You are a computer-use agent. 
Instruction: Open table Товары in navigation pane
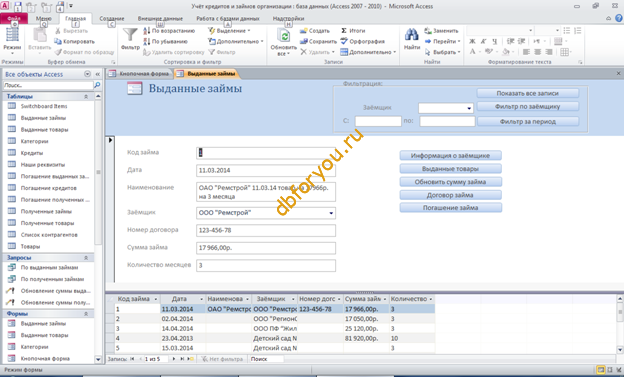pos(30,246)
